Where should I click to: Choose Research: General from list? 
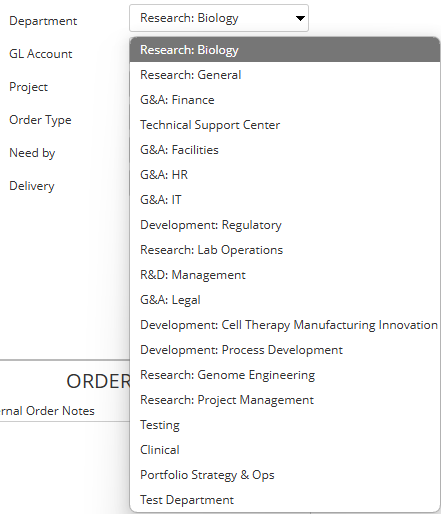285,75
